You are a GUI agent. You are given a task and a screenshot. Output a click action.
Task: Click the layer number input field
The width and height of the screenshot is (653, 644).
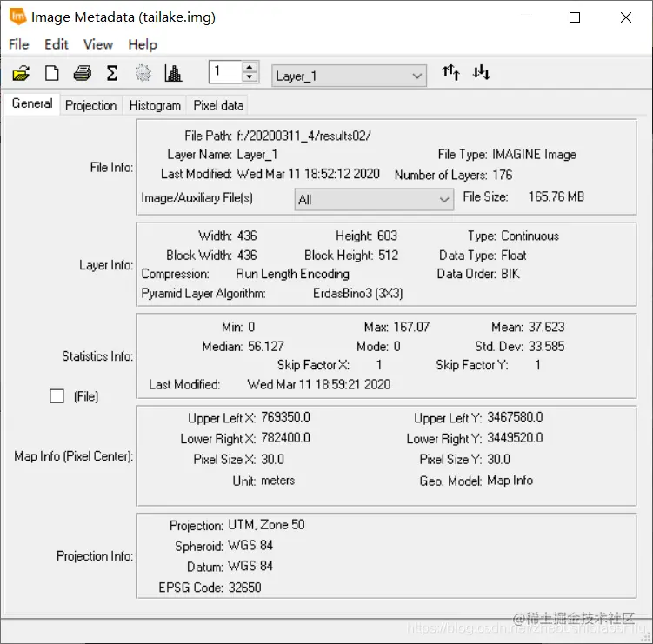point(226,71)
